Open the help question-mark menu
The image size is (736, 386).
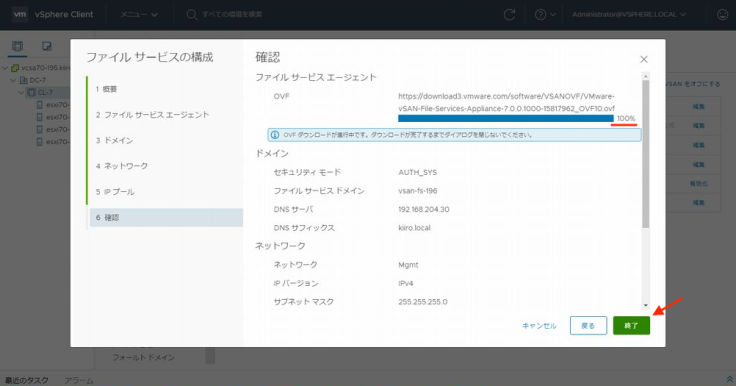pyautogui.click(x=545, y=15)
